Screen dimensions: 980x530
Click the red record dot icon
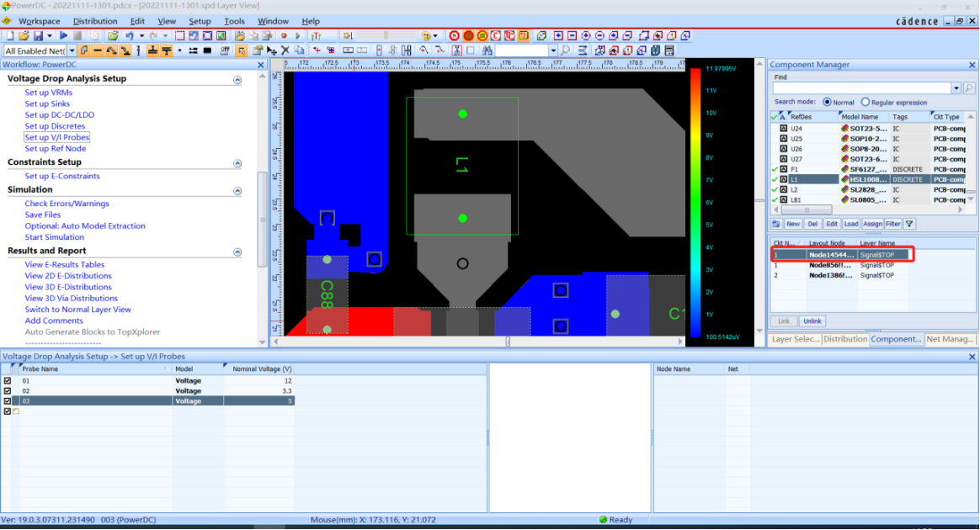tap(284, 35)
